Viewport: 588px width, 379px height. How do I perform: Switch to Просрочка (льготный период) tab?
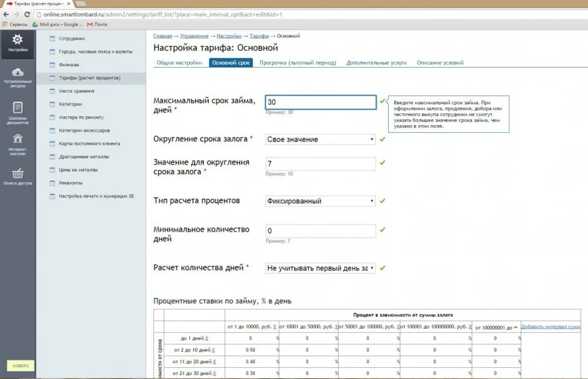click(x=298, y=63)
